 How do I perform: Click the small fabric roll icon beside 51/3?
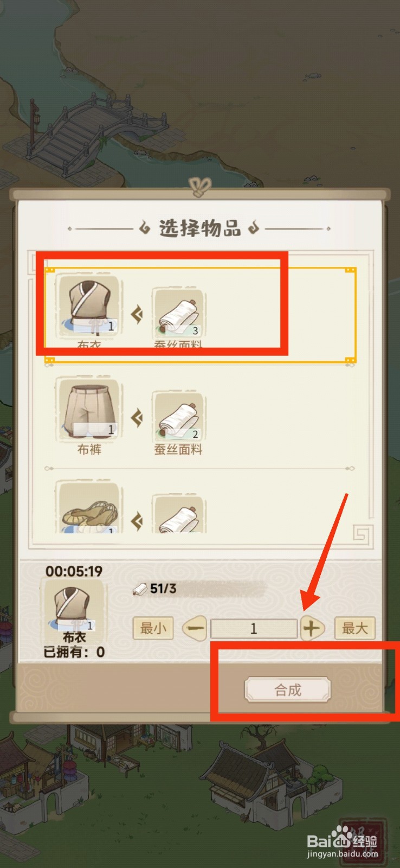click(x=140, y=589)
